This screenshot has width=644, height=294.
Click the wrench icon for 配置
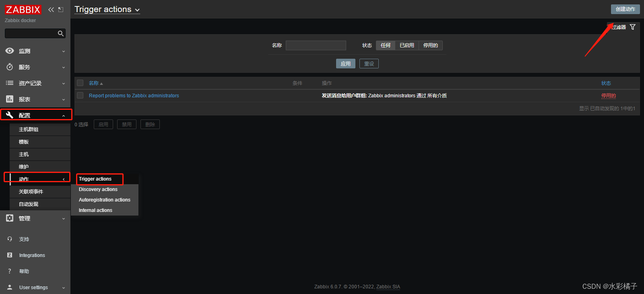10,115
